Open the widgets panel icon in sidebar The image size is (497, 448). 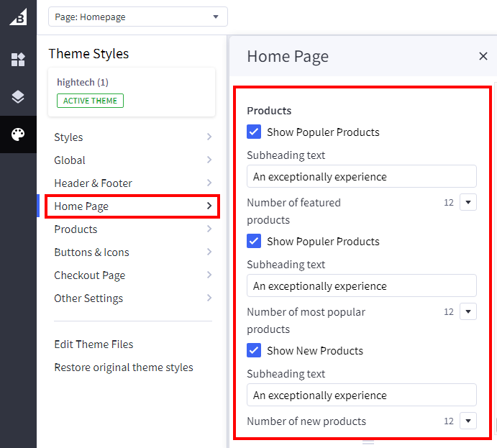18,60
